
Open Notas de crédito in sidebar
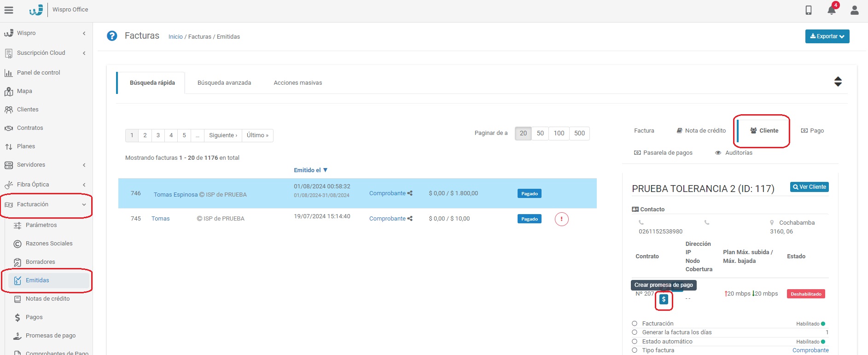click(x=47, y=299)
